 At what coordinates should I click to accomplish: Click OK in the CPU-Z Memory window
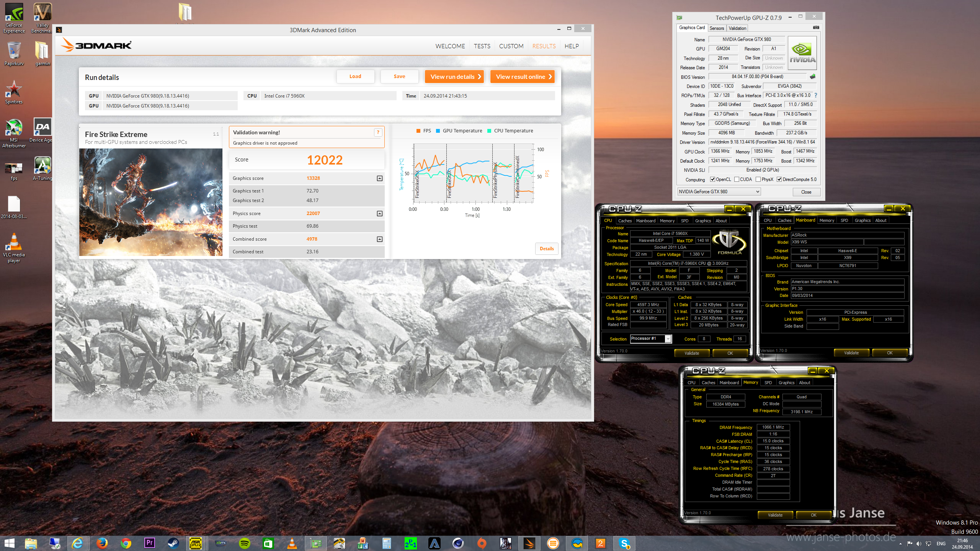coord(813,515)
